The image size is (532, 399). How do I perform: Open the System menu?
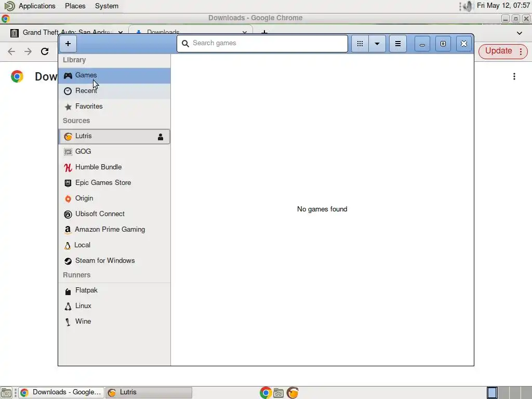click(107, 6)
